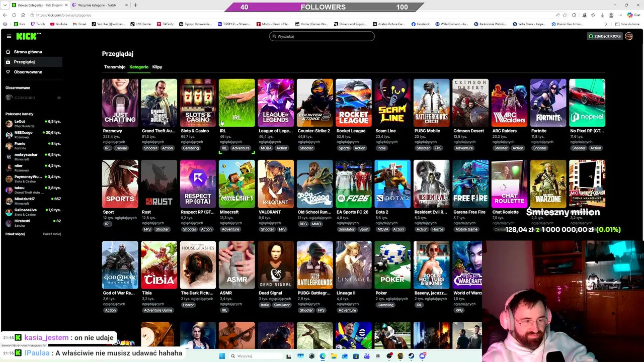Screen dimensions: 644x362
Task: Open the Slots & Casino category cover
Action: 198,103
